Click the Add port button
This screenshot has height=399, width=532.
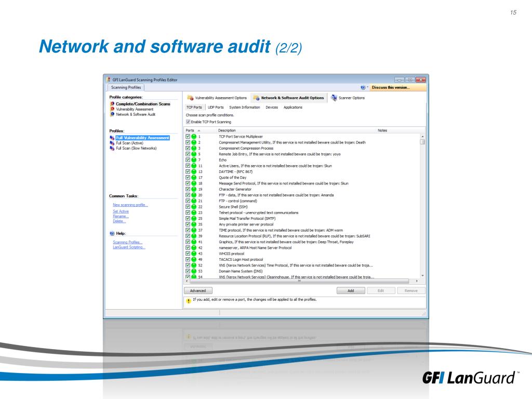click(351, 291)
